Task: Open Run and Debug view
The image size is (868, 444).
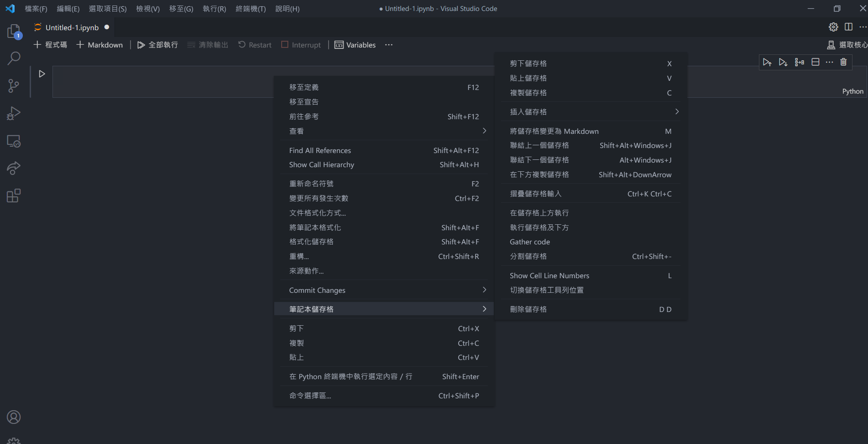Action: click(x=14, y=113)
